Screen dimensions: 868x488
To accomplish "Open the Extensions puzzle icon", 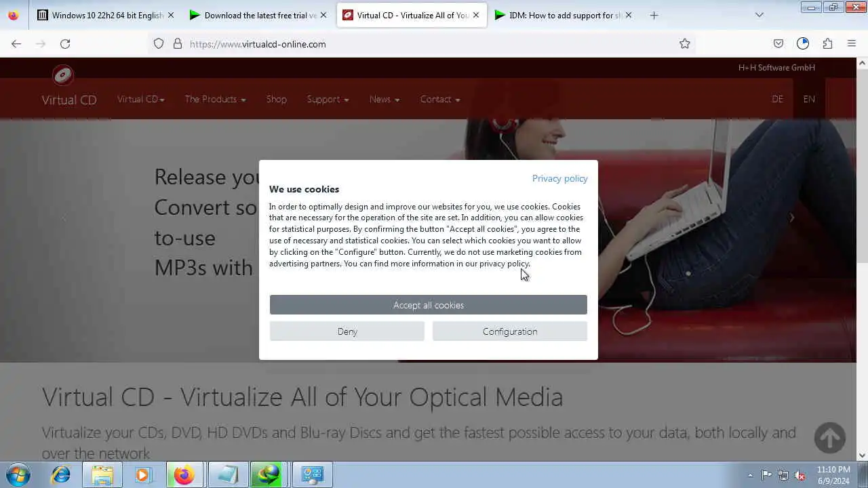I will [x=827, y=43].
